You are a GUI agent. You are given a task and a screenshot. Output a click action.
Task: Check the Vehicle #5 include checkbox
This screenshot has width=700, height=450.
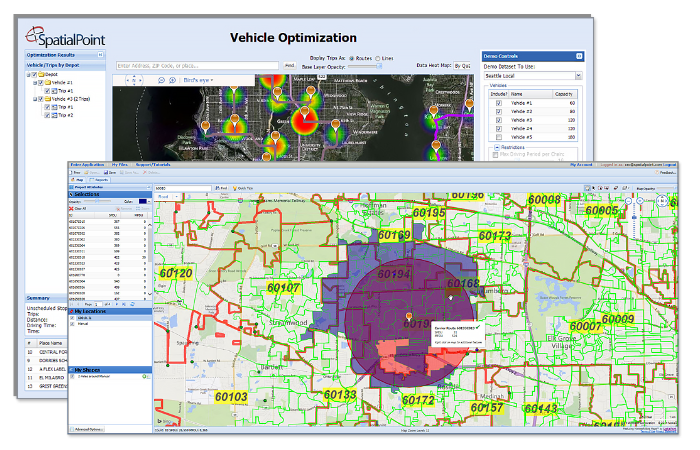click(499, 137)
